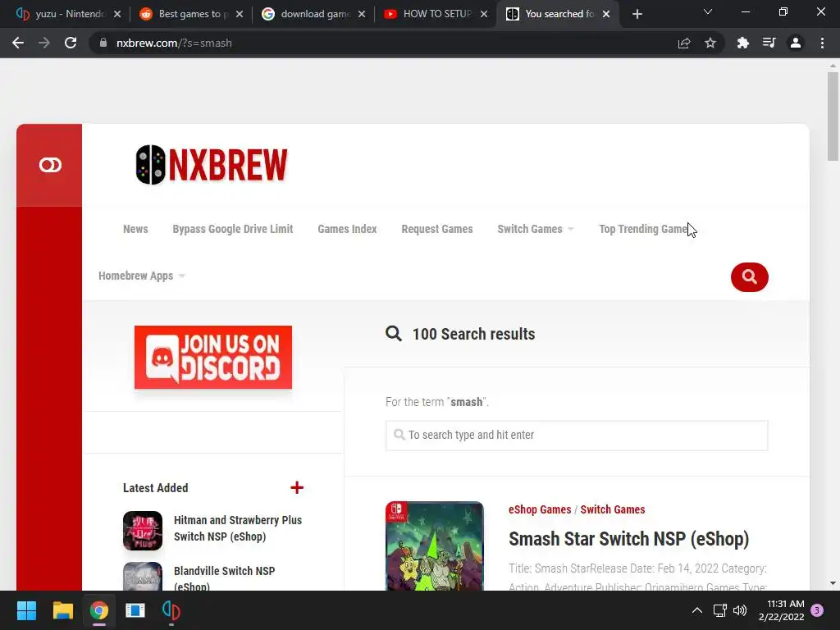The image size is (840, 630).
Task: Bookmark this page with star icon
Action: click(710, 43)
